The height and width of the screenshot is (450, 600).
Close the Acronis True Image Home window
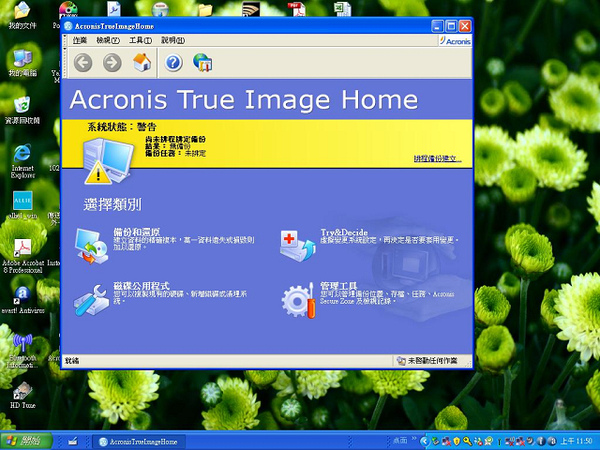pos(465,26)
